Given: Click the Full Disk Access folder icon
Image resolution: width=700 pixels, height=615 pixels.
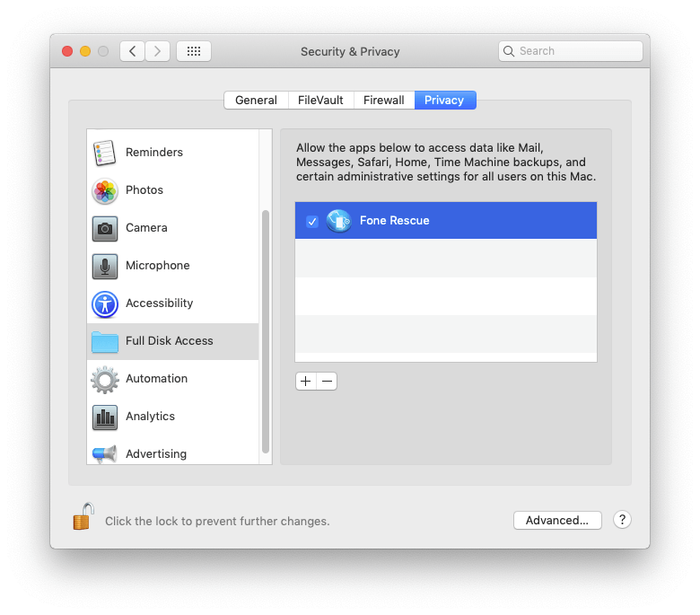Looking at the screenshot, I should tap(105, 342).
